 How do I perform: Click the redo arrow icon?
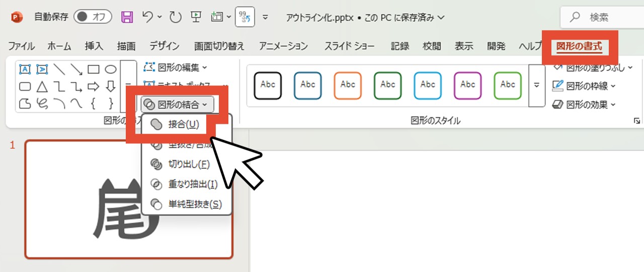(175, 18)
